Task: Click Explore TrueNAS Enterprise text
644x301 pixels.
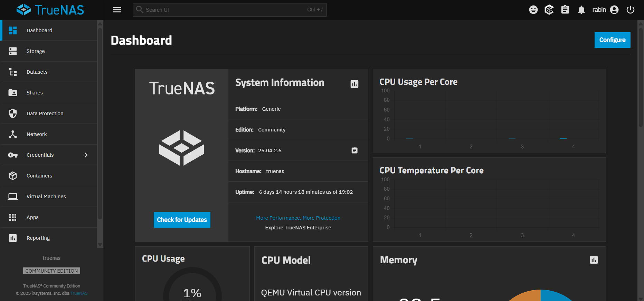Action: 298,228
